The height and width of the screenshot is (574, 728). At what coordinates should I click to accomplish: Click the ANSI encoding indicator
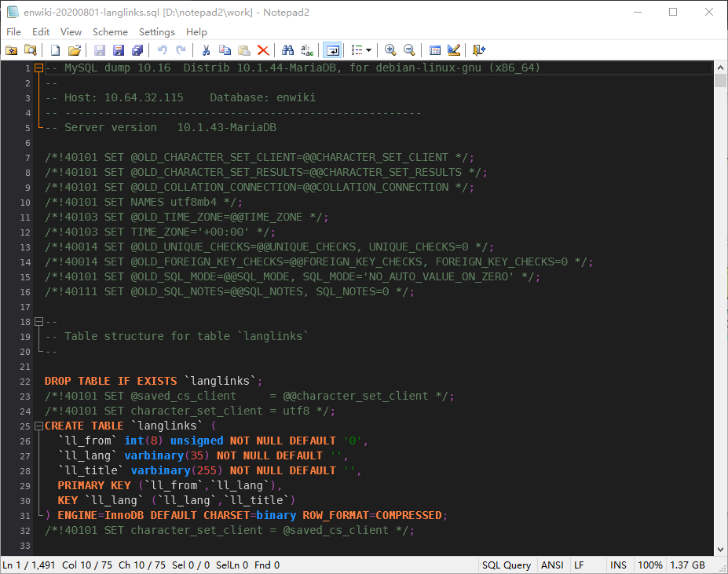point(552,565)
